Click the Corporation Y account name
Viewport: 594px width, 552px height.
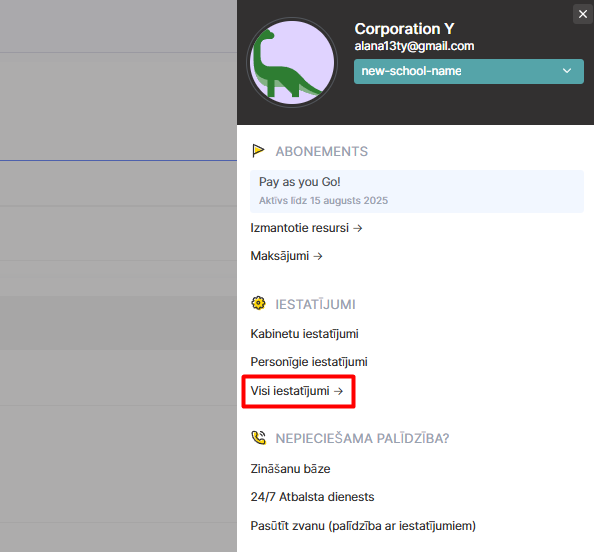pyautogui.click(x=404, y=29)
